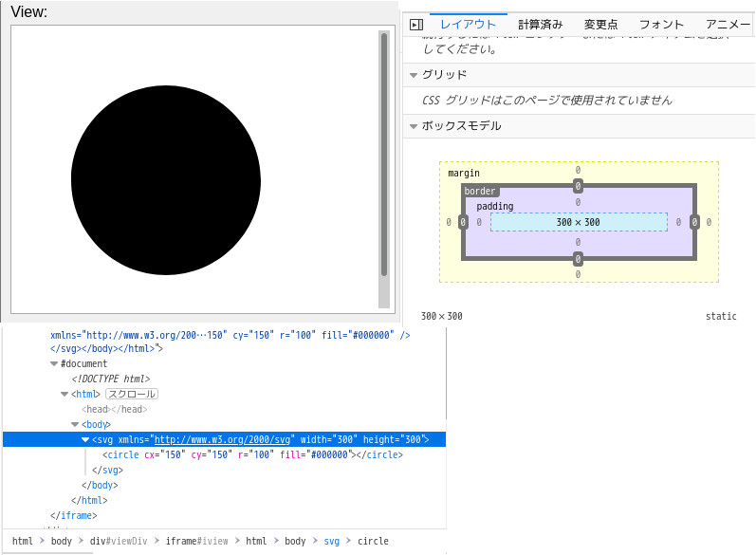
Task: Switch to the レイアウト tab
Action: tap(469, 24)
